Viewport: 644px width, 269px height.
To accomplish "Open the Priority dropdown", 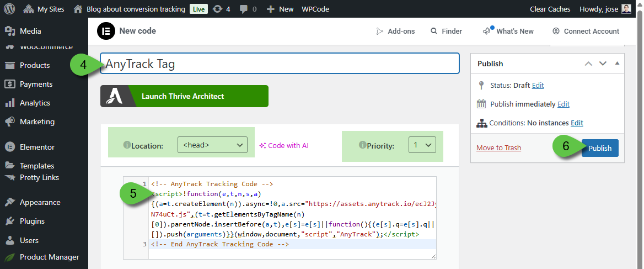I will pos(422,145).
